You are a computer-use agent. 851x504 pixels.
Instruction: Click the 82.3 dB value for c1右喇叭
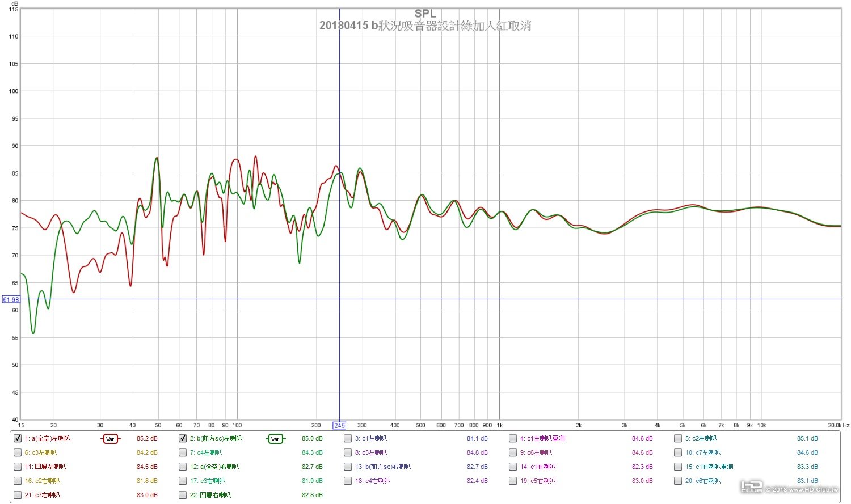[x=642, y=467]
